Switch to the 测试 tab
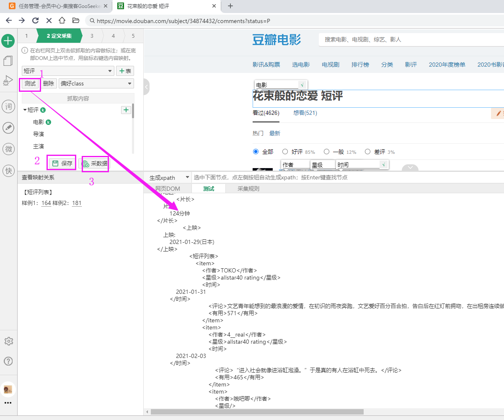 coord(209,189)
